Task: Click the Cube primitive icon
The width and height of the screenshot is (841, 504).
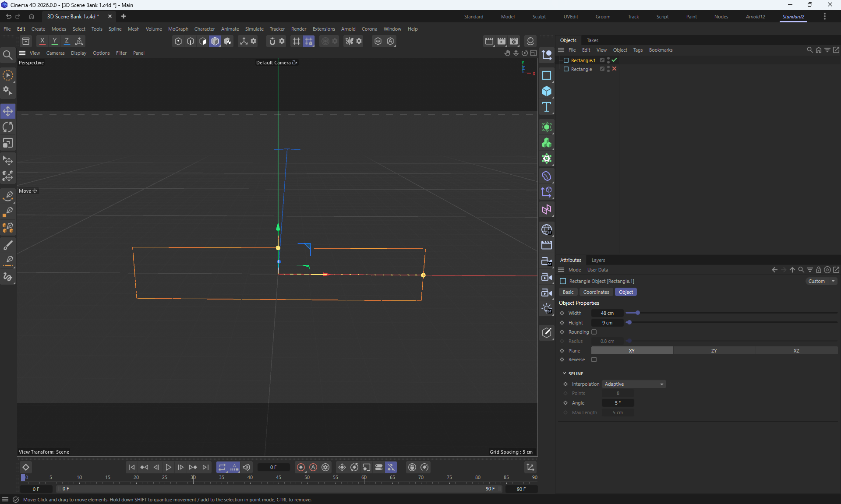Action: click(546, 91)
